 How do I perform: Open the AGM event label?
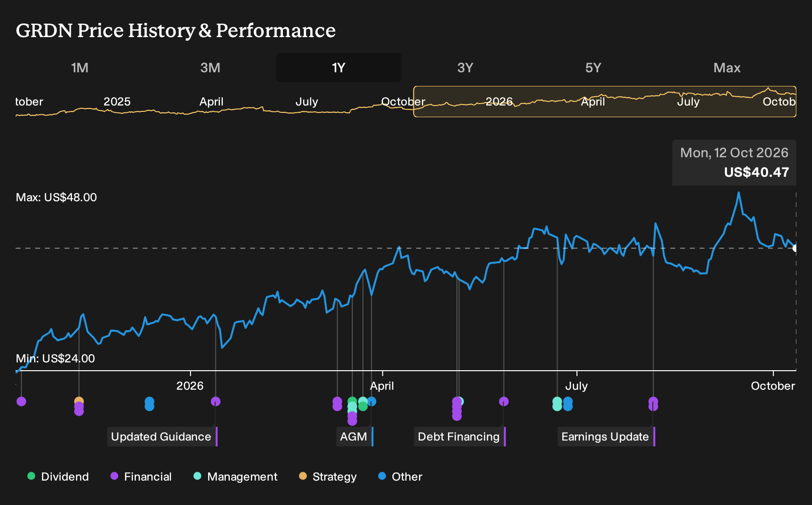(x=354, y=437)
